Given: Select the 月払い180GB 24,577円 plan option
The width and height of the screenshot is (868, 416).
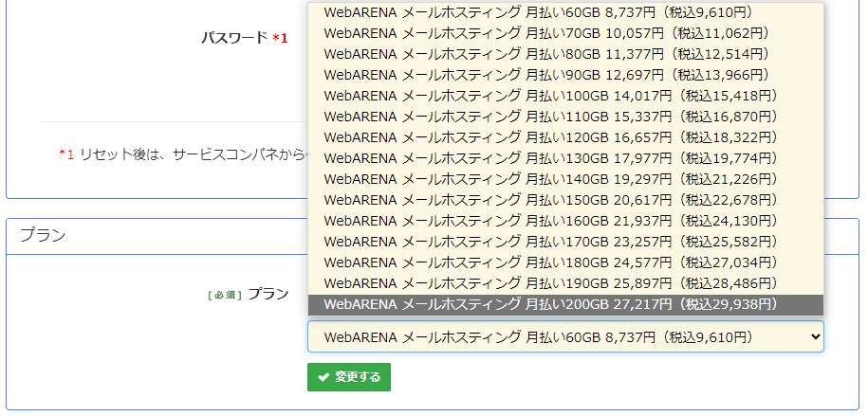Looking at the screenshot, I should click(x=565, y=262).
